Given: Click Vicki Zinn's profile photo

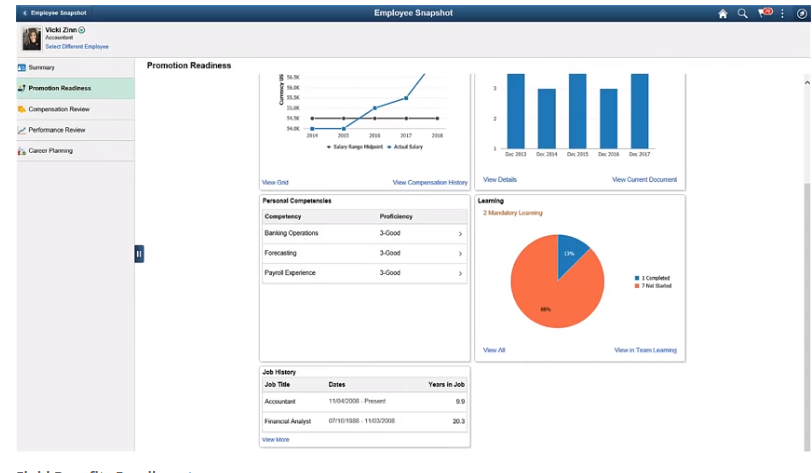Looking at the screenshot, I should [x=31, y=38].
